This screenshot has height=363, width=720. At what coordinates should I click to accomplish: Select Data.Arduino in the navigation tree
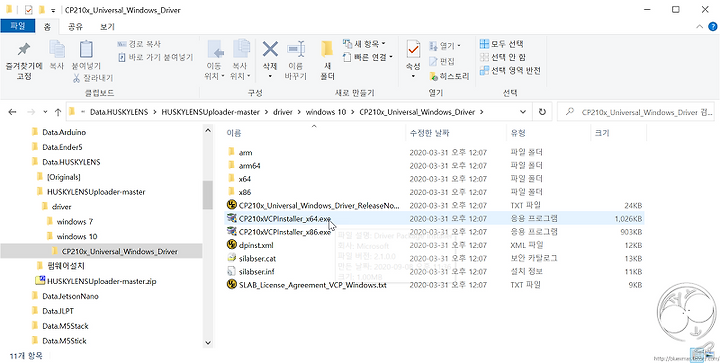pos(64,132)
